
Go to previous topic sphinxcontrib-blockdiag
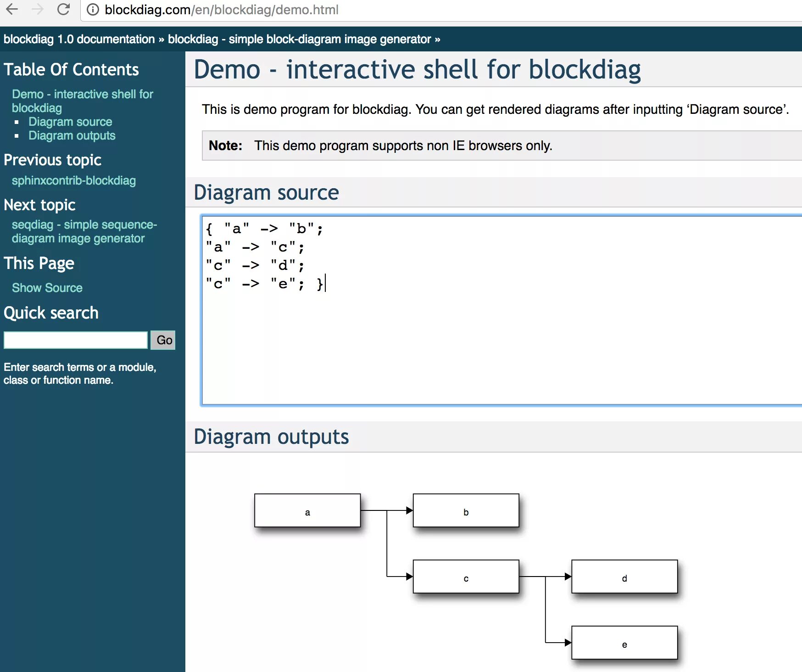74,180
